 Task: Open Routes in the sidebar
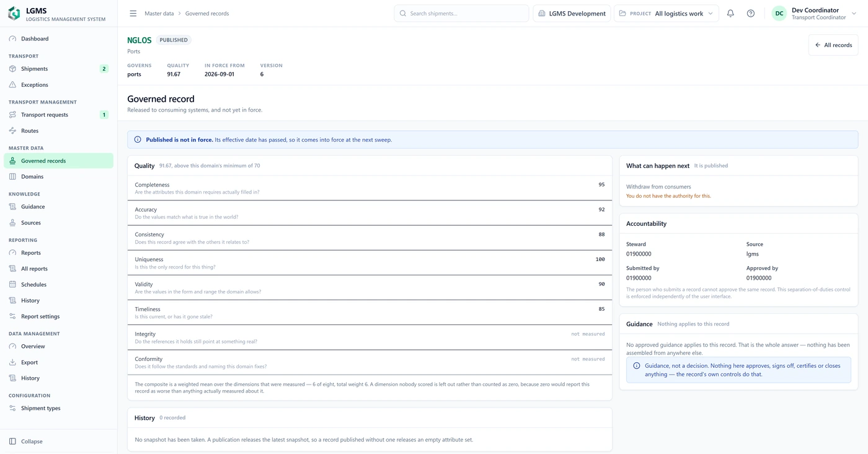59,131
